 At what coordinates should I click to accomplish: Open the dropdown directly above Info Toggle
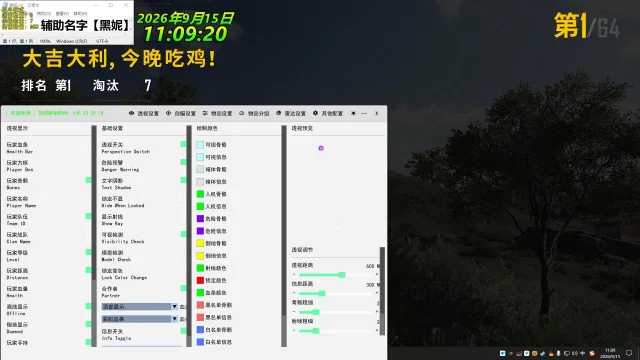point(140,319)
